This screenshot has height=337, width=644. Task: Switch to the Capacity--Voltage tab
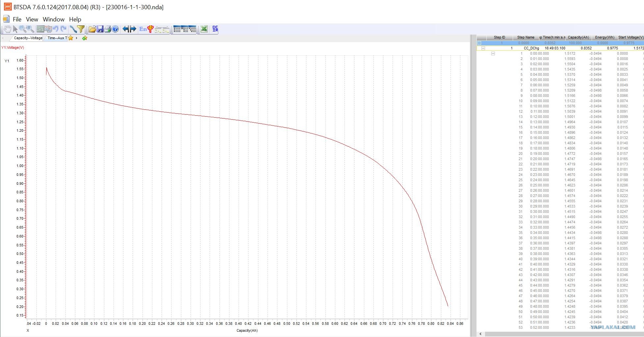pos(28,38)
